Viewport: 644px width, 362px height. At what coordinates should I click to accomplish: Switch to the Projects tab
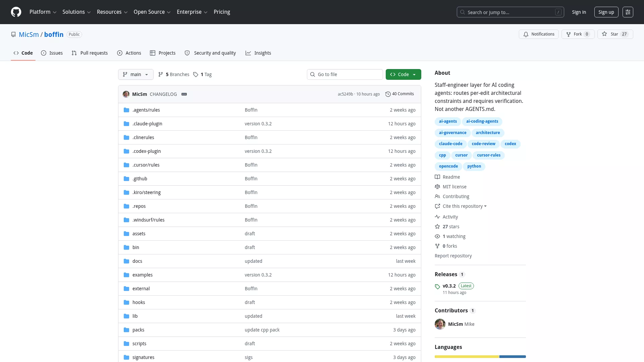163,53
